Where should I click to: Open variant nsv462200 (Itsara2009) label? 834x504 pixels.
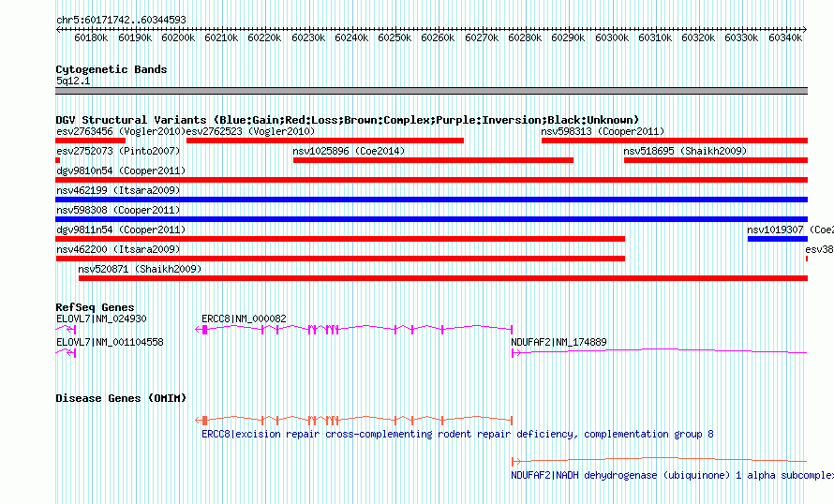click(118, 249)
